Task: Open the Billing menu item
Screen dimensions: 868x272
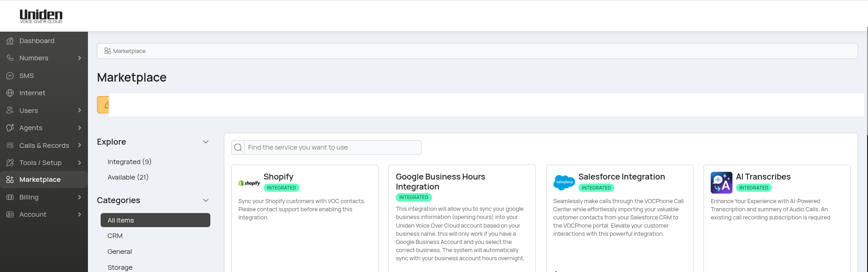Action: (x=44, y=197)
